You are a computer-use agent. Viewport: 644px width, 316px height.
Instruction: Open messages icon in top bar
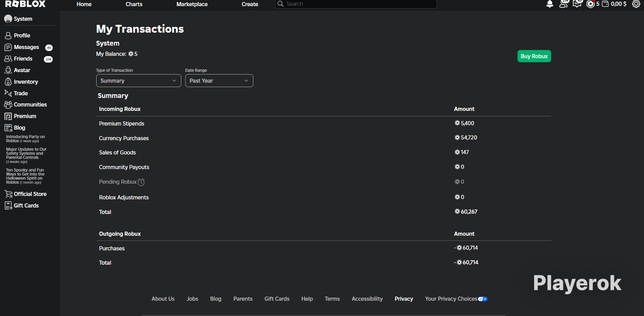click(577, 4)
